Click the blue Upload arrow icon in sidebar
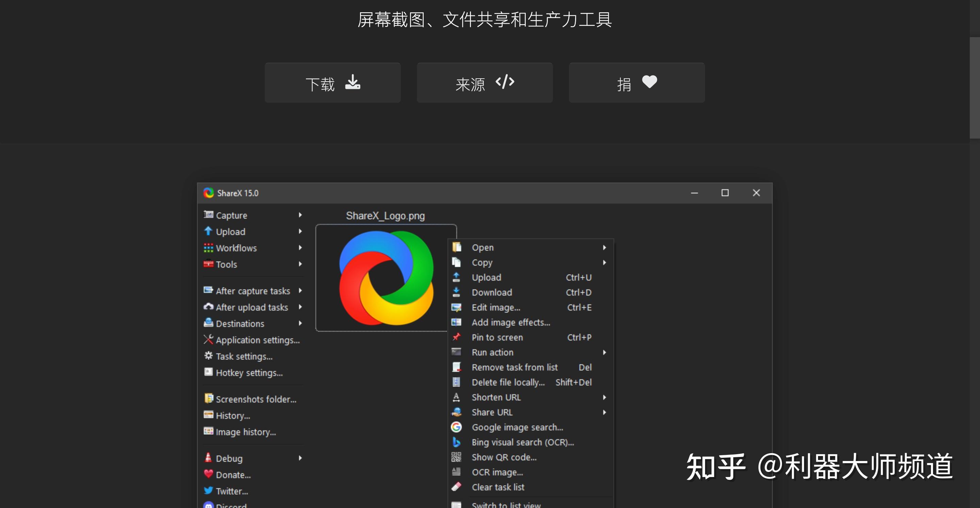Screen dimensions: 980x508 pyautogui.click(x=208, y=231)
